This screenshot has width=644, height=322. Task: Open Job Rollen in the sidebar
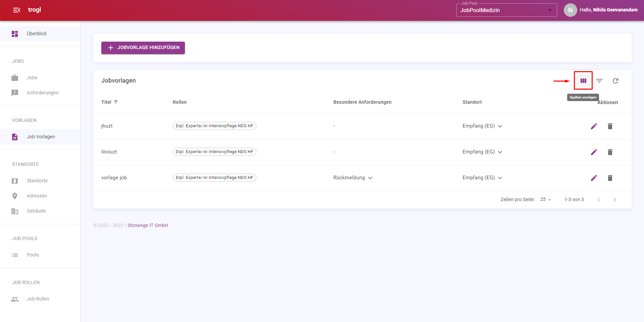coord(40,299)
